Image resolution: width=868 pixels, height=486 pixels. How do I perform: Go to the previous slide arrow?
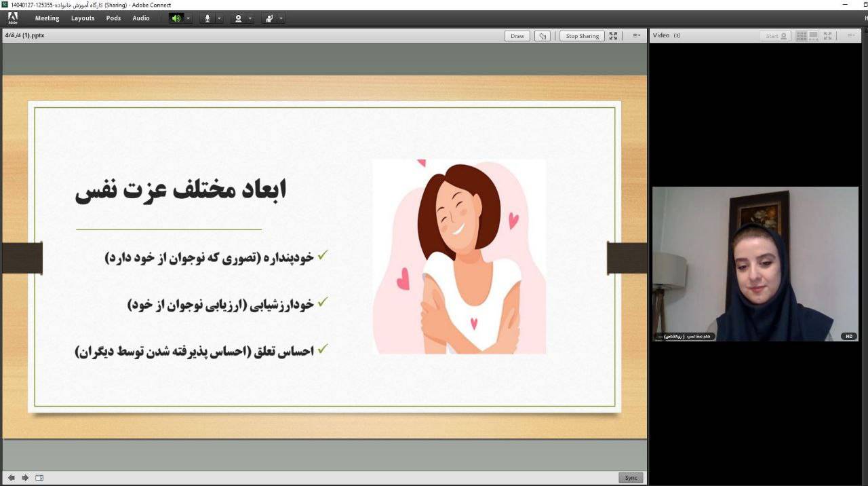pyautogui.click(x=12, y=478)
